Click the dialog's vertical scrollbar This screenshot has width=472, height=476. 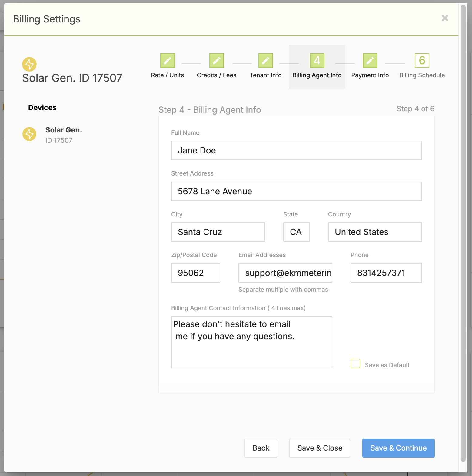(463, 233)
